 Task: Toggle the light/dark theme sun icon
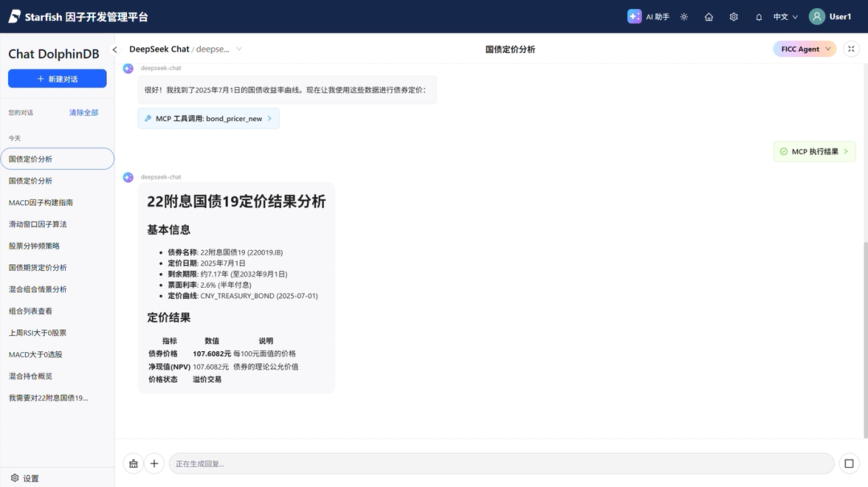pos(684,17)
